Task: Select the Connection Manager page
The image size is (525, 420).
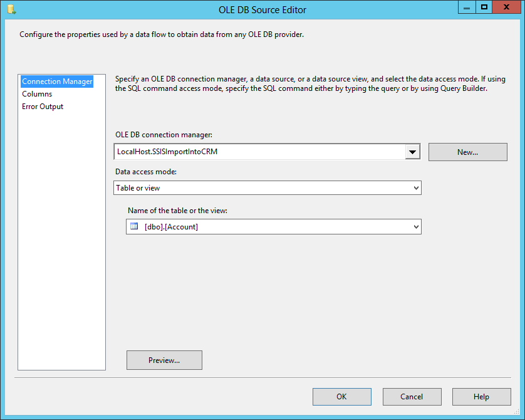Action: 56,81
